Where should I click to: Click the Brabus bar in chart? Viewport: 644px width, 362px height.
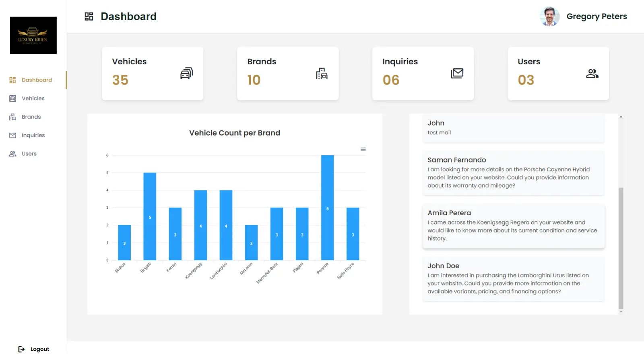pos(124,243)
